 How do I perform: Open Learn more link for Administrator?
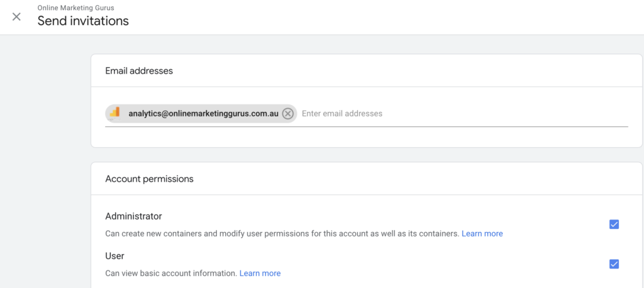tap(482, 234)
